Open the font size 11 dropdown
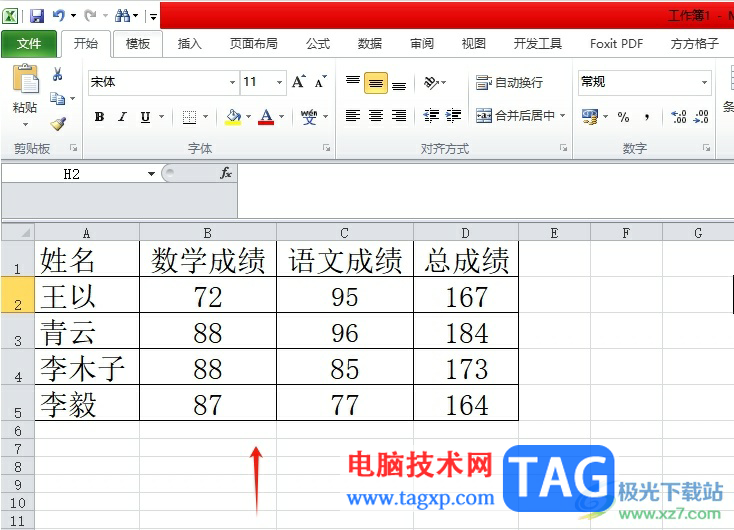The width and height of the screenshot is (734, 530). click(x=279, y=82)
